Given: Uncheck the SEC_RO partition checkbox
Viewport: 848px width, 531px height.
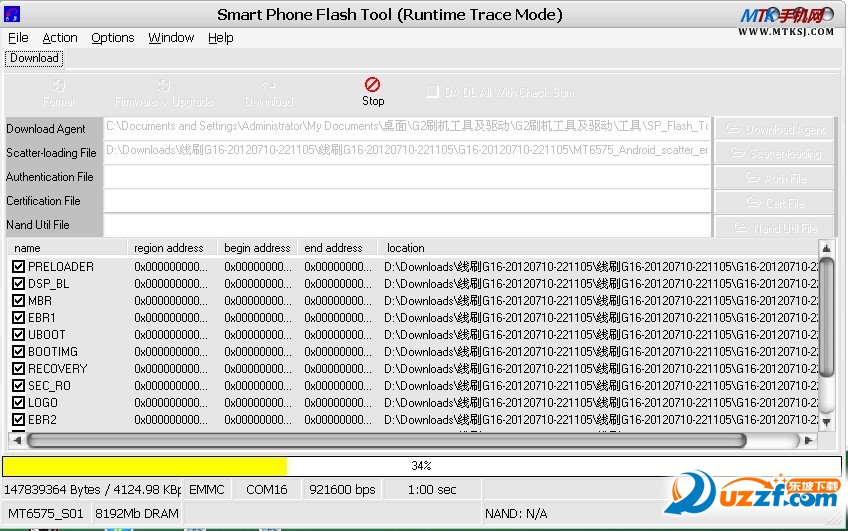Looking at the screenshot, I should pyautogui.click(x=18, y=386).
